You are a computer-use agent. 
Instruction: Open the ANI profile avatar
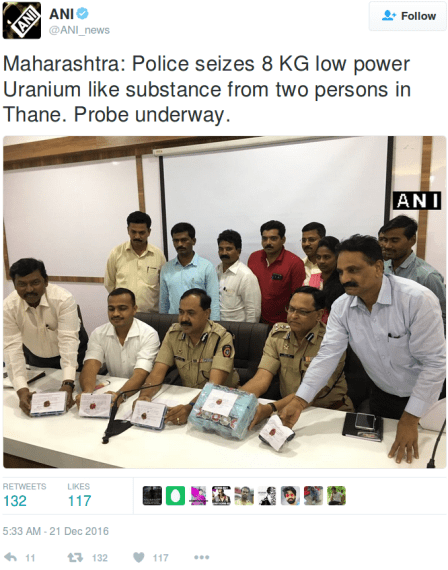point(22,20)
